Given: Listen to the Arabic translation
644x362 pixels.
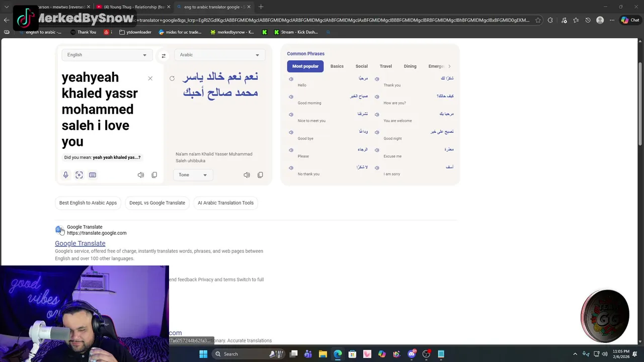Looking at the screenshot, I should [247, 175].
